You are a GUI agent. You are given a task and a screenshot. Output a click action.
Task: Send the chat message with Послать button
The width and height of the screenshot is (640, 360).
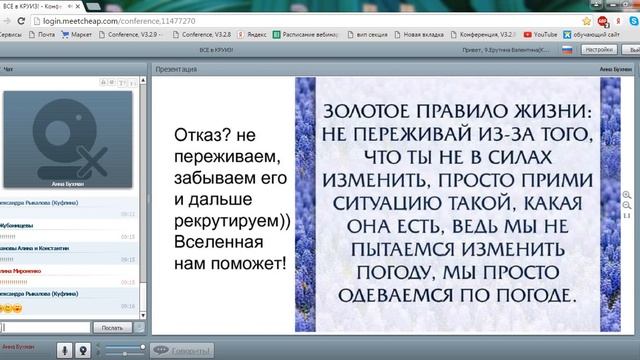[x=112, y=328]
